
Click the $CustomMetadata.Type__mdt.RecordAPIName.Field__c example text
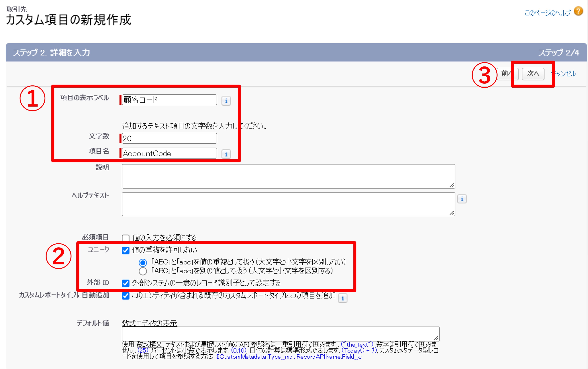click(x=289, y=357)
